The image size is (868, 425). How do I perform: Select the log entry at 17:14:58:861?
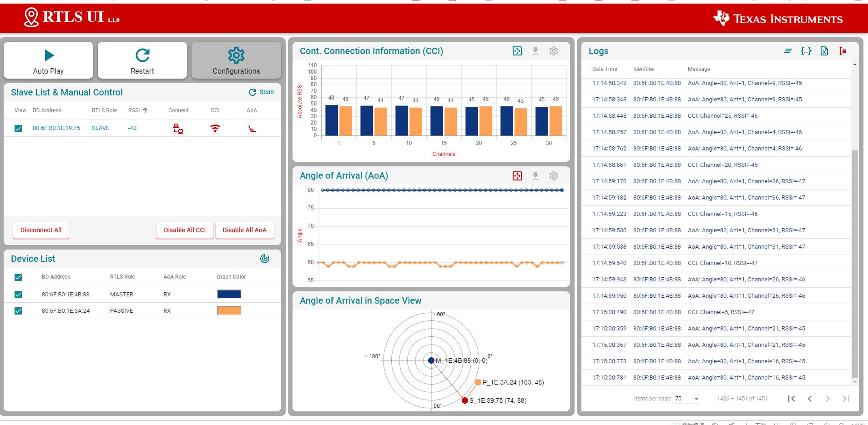click(716, 165)
